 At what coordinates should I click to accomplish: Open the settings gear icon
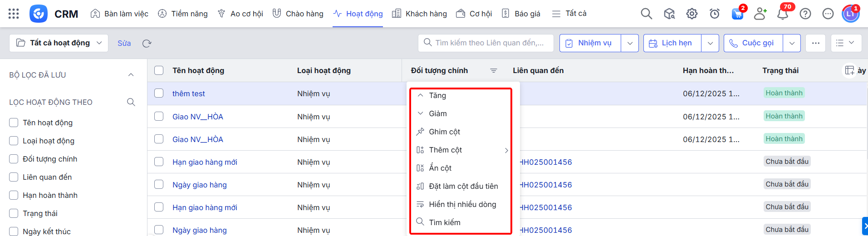point(691,14)
